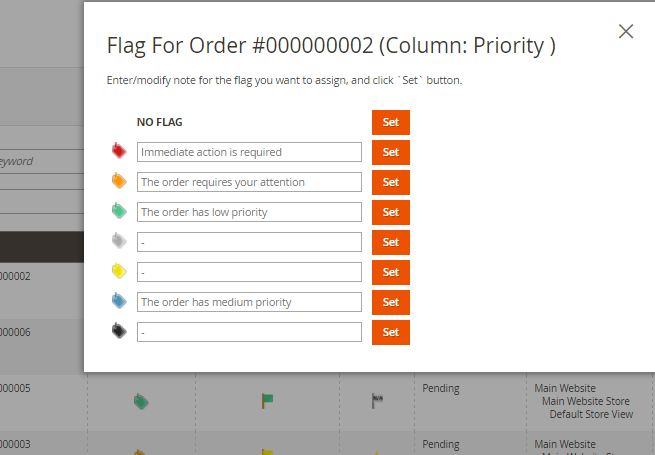This screenshot has height=455, width=655.
Task: Click the NO FLAG label
Action: point(160,122)
